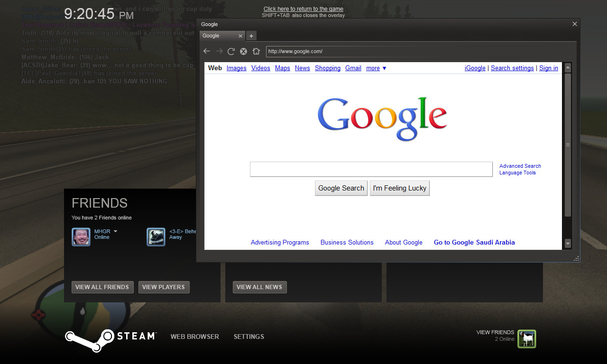The image size is (607, 364).
Task: Open Google Maps link
Action: click(282, 68)
